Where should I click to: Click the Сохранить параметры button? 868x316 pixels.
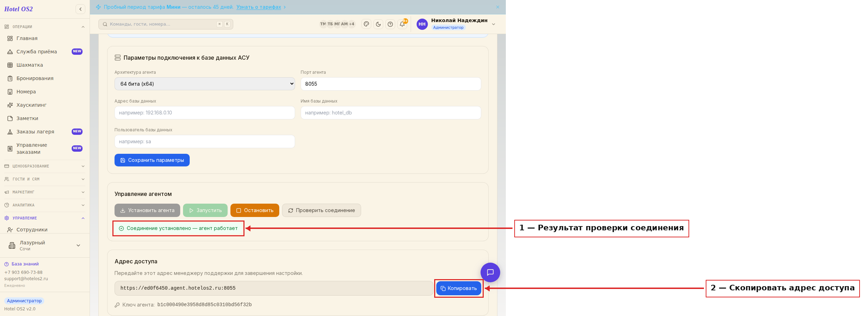coord(152,160)
